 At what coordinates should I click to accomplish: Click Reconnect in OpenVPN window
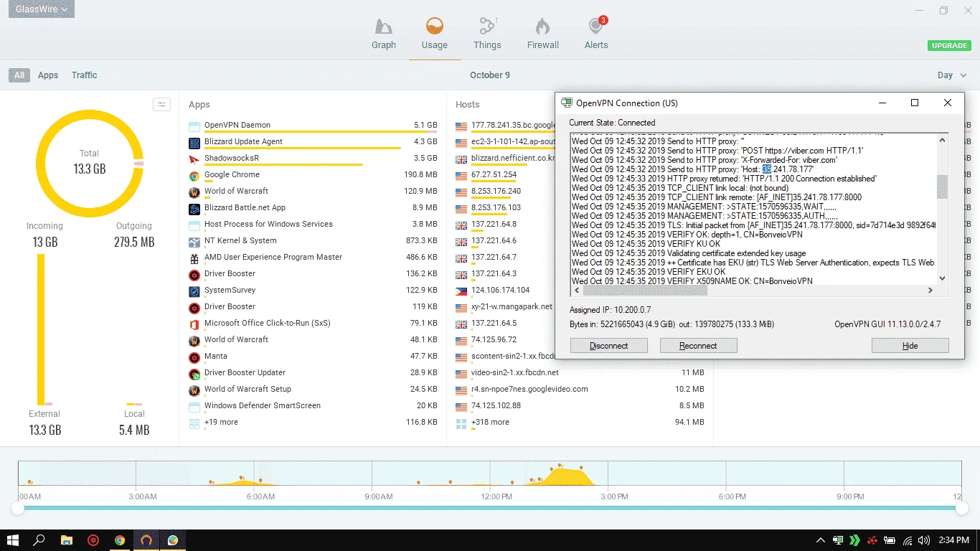point(698,346)
